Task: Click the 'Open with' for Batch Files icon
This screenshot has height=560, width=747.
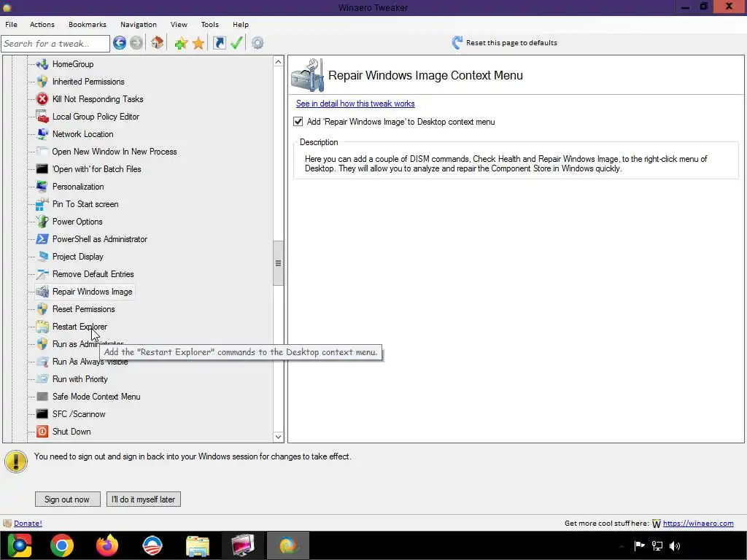Action: coord(42,169)
